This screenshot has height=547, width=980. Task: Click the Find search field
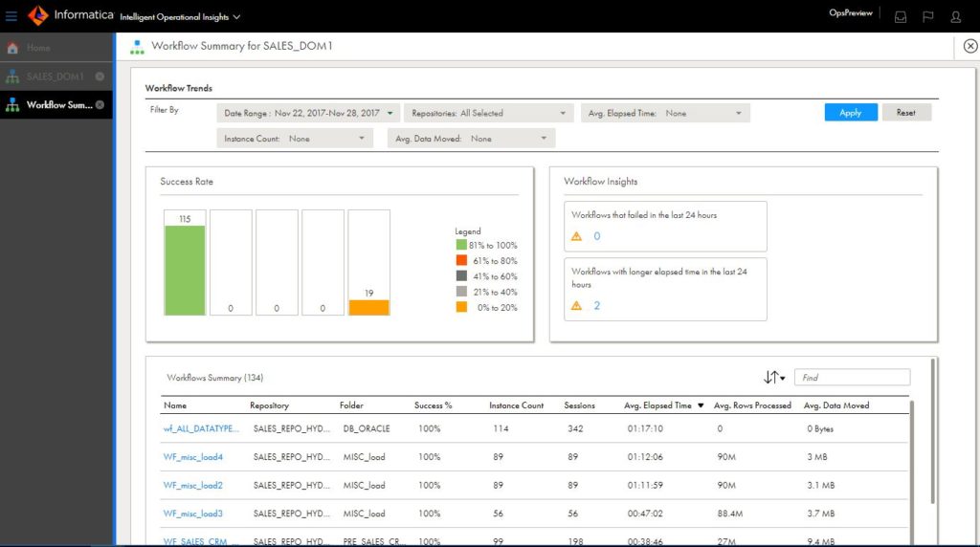(852, 378)
